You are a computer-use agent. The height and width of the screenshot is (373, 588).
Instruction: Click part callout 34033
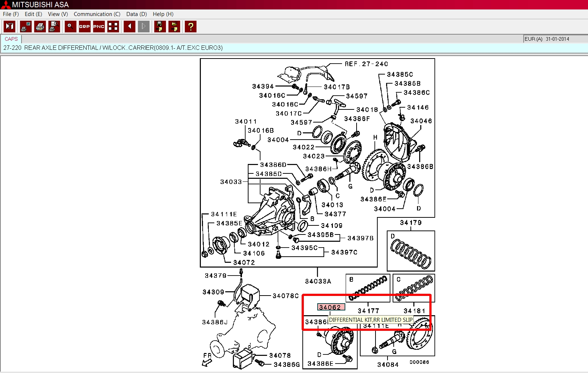point(231,182)
